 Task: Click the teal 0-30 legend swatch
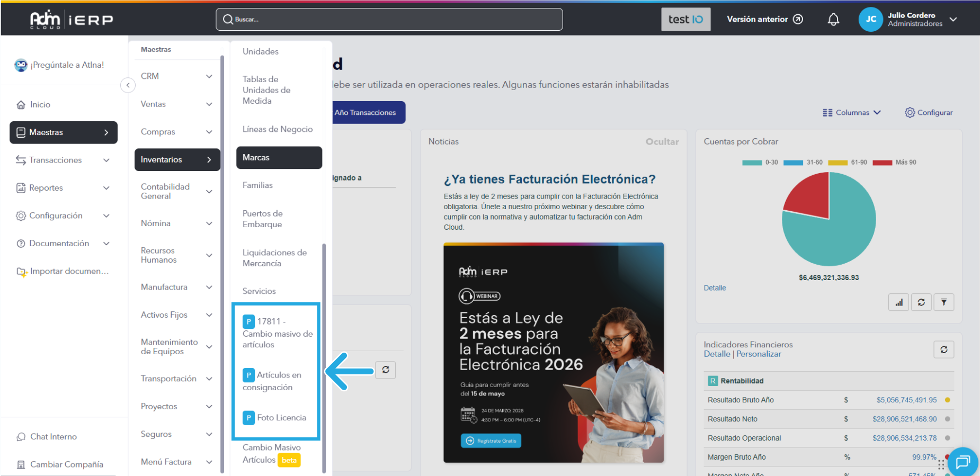point(752,163)
